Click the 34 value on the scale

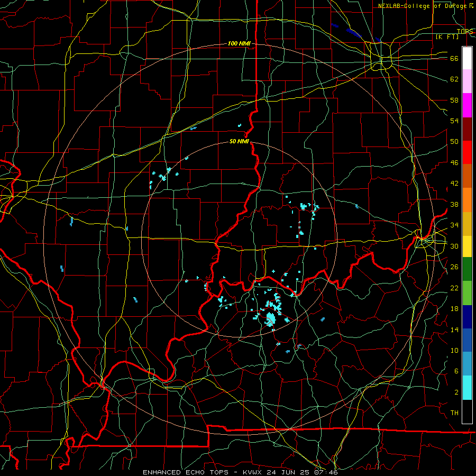pos(454,225)
